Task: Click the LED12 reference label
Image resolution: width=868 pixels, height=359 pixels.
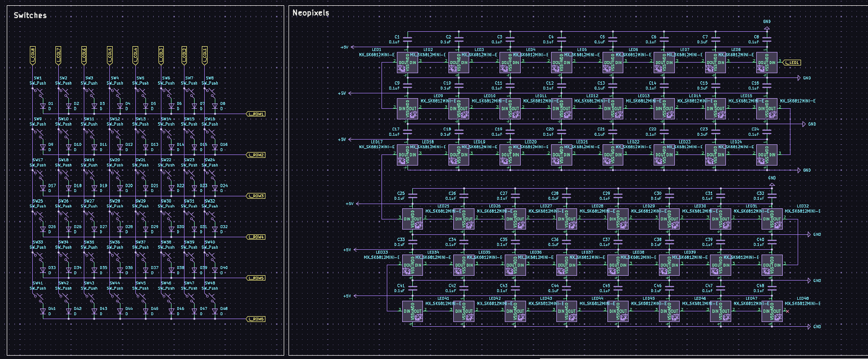Action: pyautogui.click(x=592, y=96)
